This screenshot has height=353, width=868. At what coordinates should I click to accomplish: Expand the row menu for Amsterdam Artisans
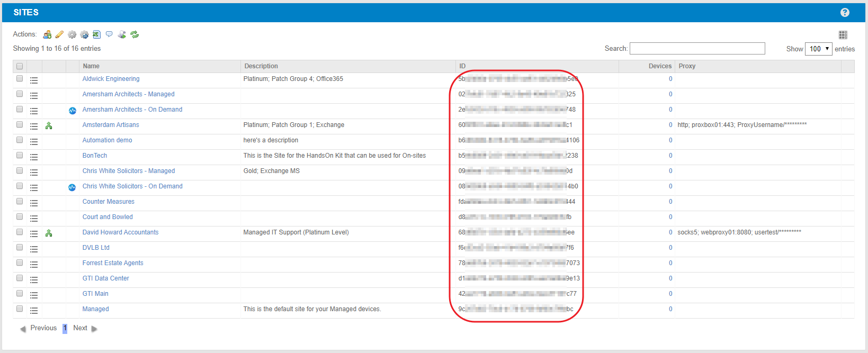pos(34,126)
